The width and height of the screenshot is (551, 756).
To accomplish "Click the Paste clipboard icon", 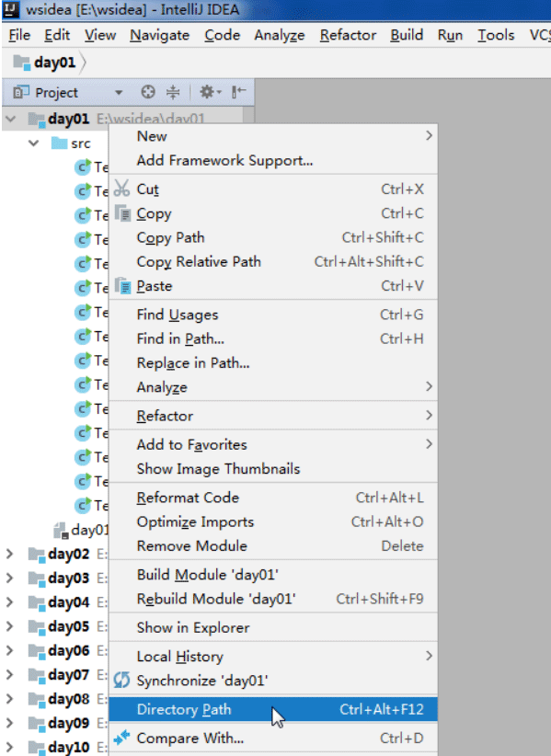I will tap(123, 285).
